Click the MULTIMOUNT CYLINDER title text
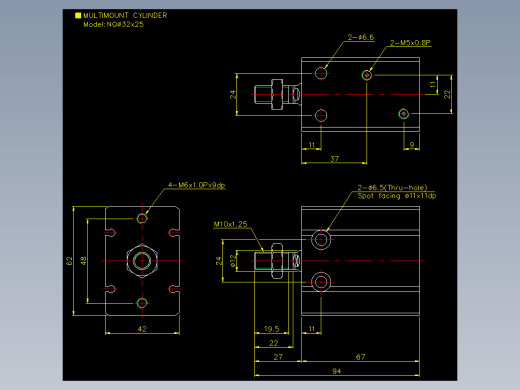 coord(125,15)
